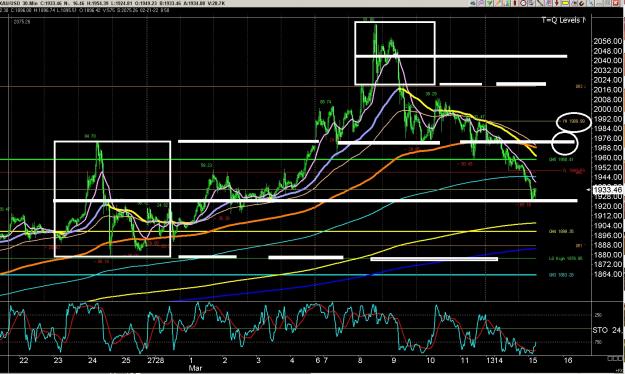Viewport: 625px width, 374px height.
Task: Click the 2056.00 price axis label
Action: point(607,41)
